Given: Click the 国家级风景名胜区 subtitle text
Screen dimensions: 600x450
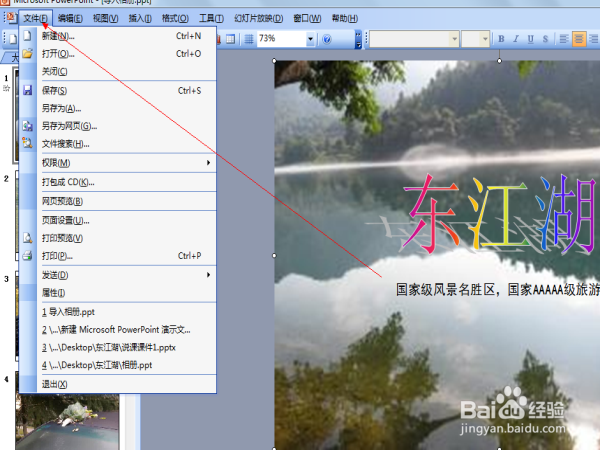Looking at the screenshot, I should (x=497, y=290).
